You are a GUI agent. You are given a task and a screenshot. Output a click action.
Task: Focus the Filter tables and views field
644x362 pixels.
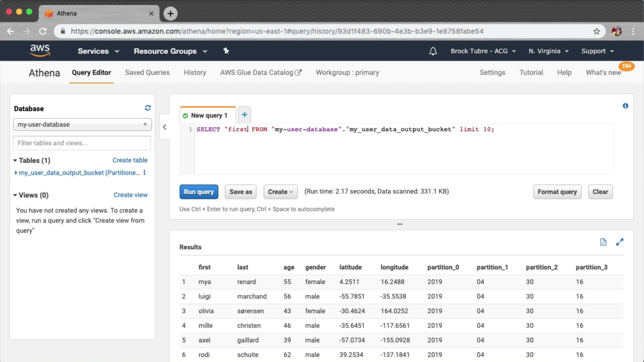click(82, 143)
